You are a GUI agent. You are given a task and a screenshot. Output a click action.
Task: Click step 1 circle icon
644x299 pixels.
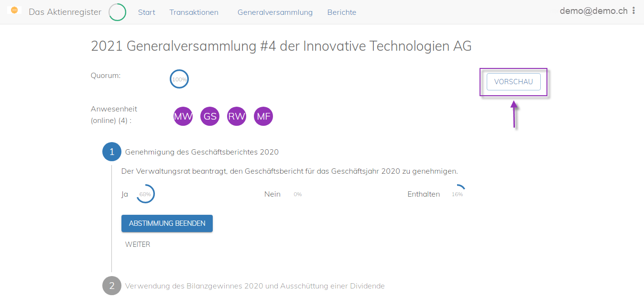(x=112, y=152)
